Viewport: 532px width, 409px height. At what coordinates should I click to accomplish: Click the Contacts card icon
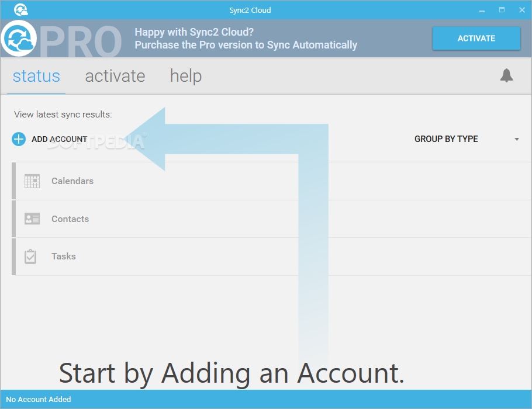(x=32, y=219)
